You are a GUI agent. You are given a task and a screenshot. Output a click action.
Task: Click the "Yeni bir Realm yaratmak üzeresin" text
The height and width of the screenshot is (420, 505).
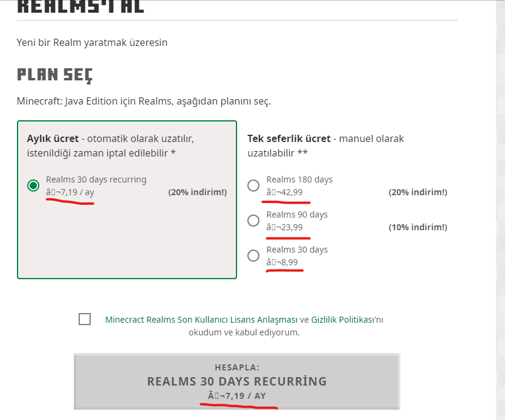[x=92, y=42]
